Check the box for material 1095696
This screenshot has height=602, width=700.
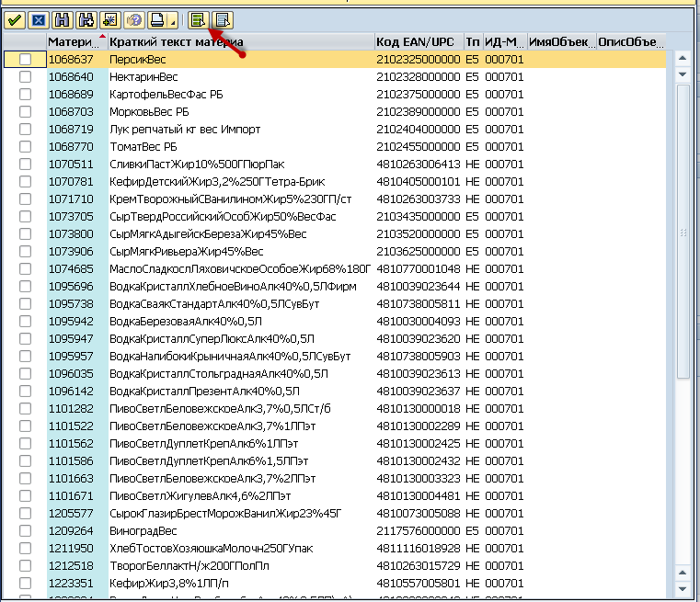(x=26, y=286)
